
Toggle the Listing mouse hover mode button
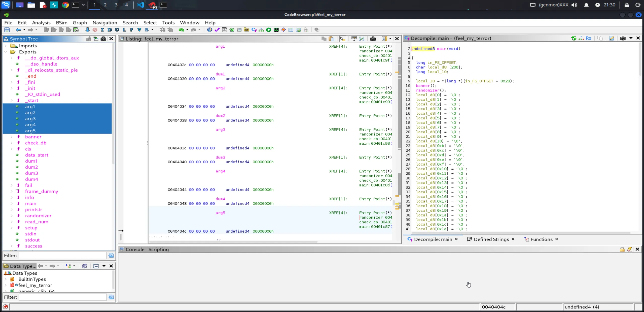click(x=342, y=39)
